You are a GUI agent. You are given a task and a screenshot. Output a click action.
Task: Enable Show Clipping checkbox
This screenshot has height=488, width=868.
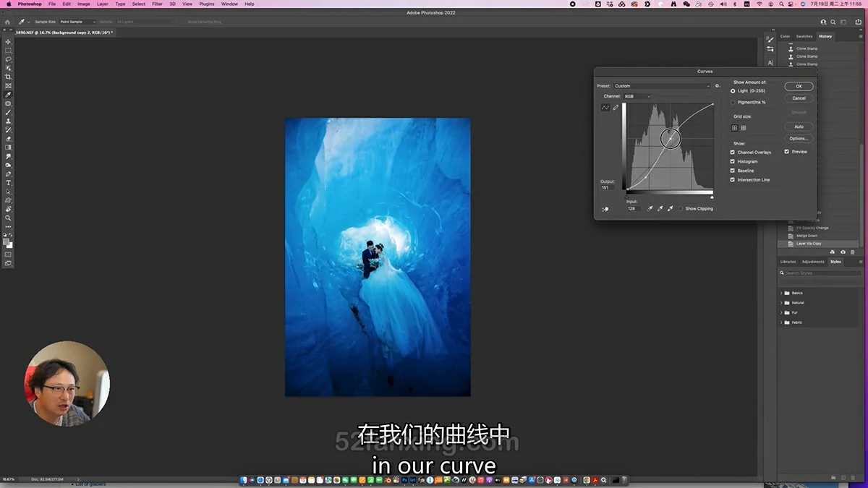[680, 208]
